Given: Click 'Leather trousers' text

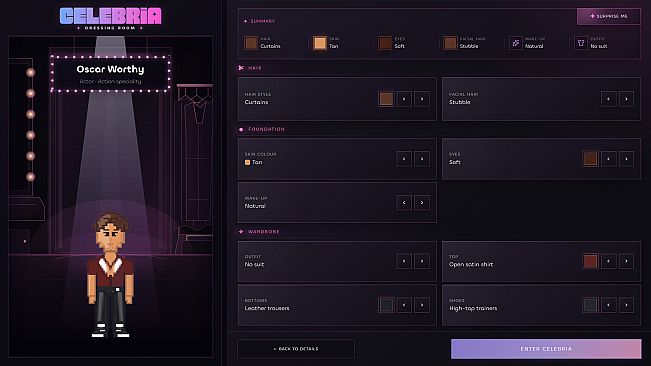Looking at the screenshot, I should tap(267, 308).
